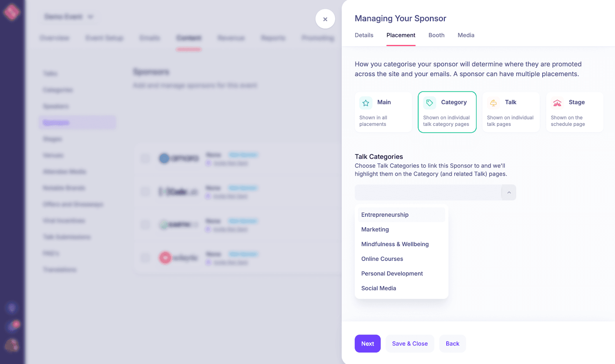
Task: Click the Next button
Action: coord(367,344)
